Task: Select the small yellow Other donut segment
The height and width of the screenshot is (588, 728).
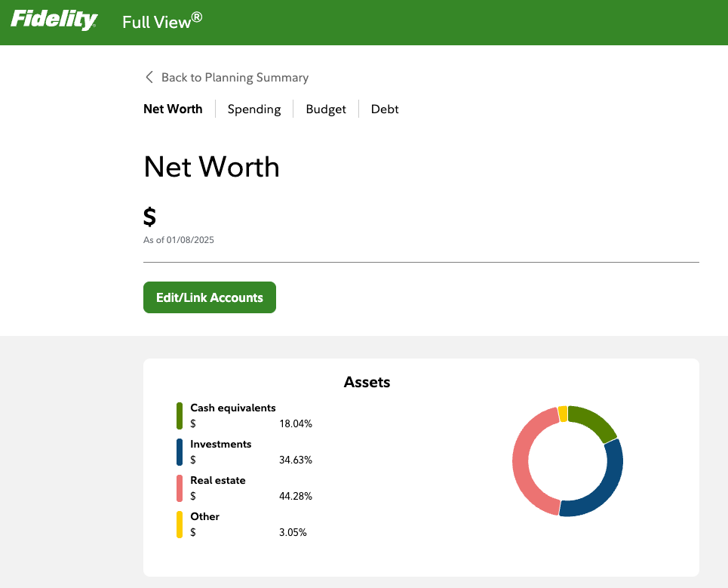Action: click(x=563, y=414)
